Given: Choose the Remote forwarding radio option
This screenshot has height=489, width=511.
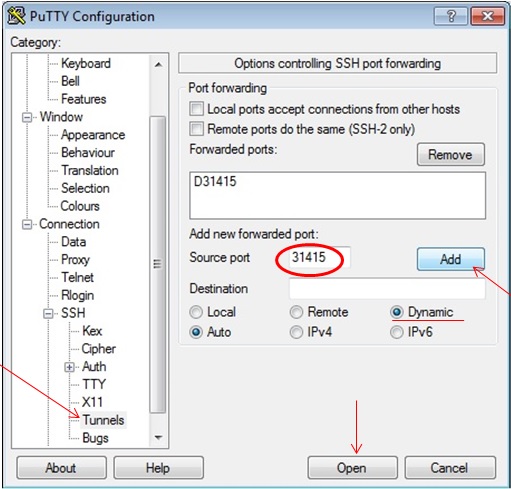Looking at the screenshot, I should coord(296,312).
